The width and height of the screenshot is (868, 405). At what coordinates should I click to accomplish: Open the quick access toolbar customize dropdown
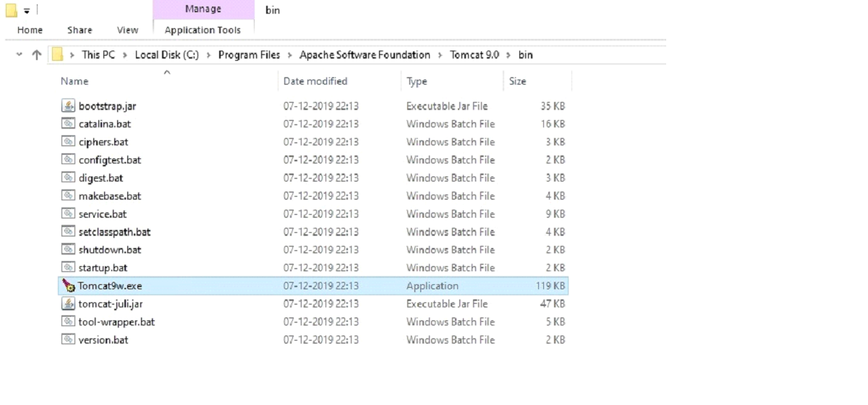point(27,11)
